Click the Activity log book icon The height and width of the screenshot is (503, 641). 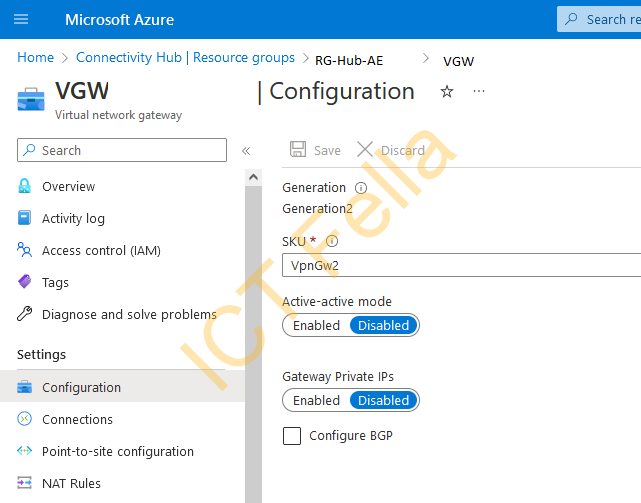click(x=25, y=218)
